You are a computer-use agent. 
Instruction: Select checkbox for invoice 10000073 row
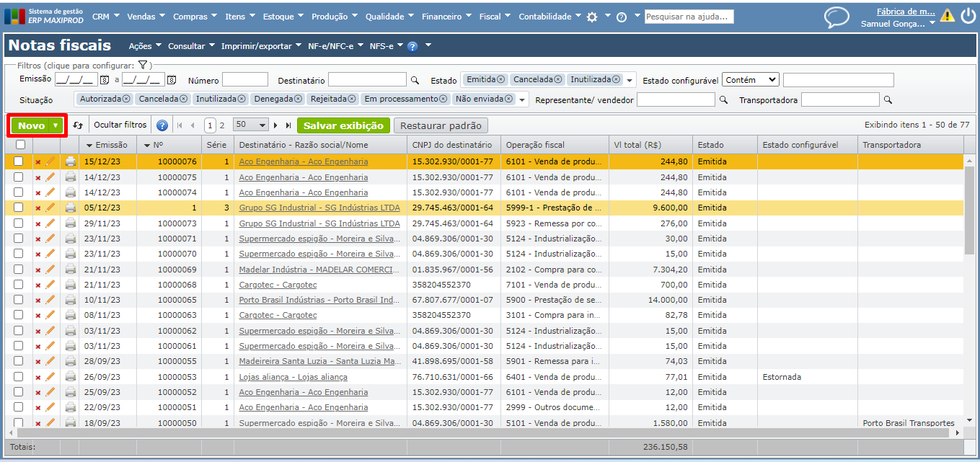[x=19, y=223]
